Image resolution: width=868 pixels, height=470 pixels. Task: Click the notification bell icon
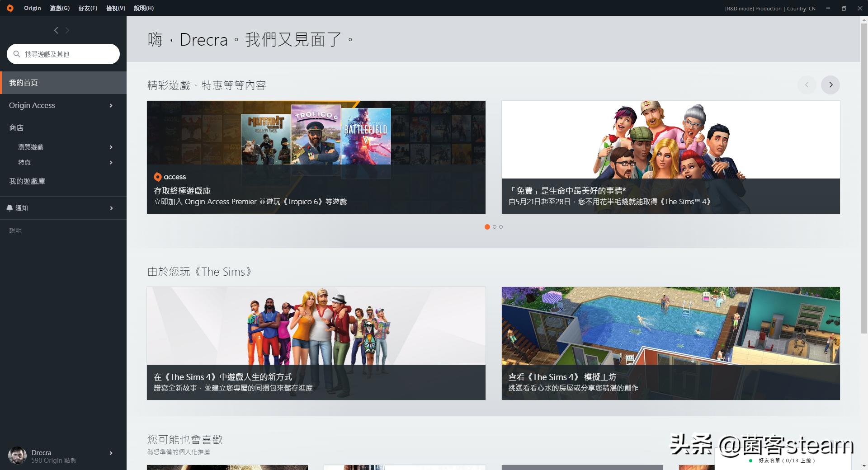pyautogui.click(x=9, y=208)
